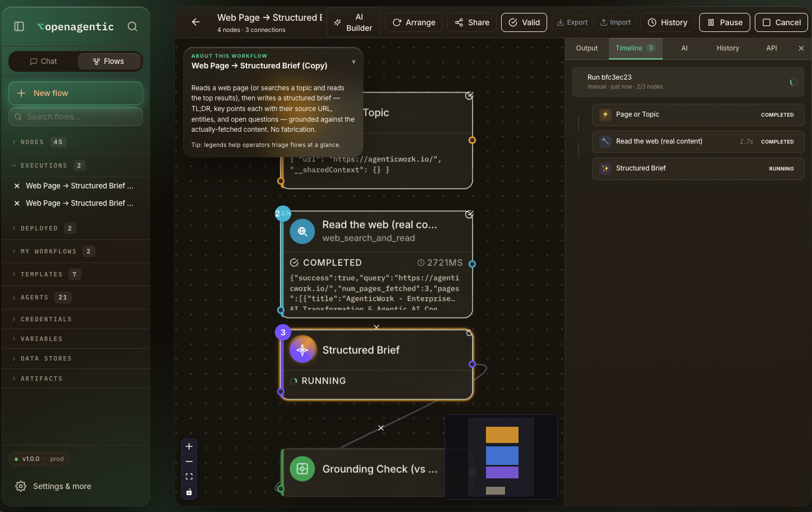The image size is (812, 512).
Task: Go back with the arrow icon
Action: (196, 22)
